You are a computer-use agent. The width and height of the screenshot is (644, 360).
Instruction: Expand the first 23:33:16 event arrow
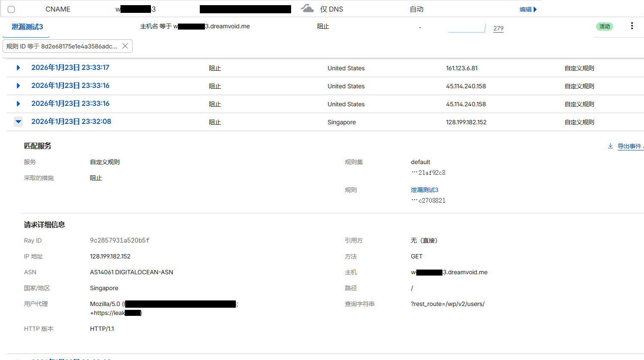[18, 86]
